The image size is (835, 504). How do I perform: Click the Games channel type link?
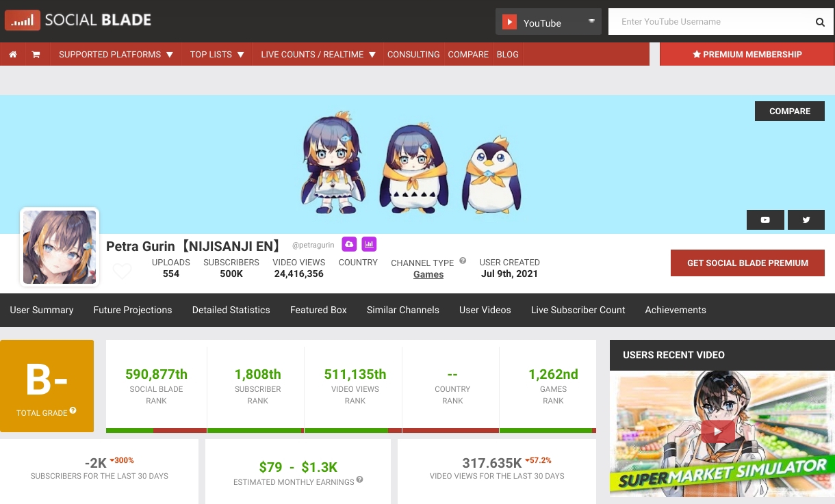click(x=428, y=274)
